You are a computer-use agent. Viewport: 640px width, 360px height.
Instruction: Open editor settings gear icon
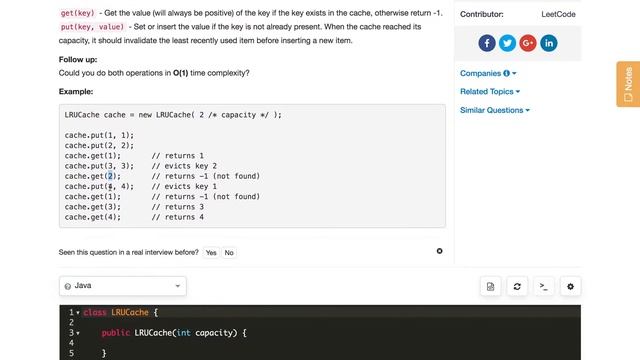pos(571,287)
